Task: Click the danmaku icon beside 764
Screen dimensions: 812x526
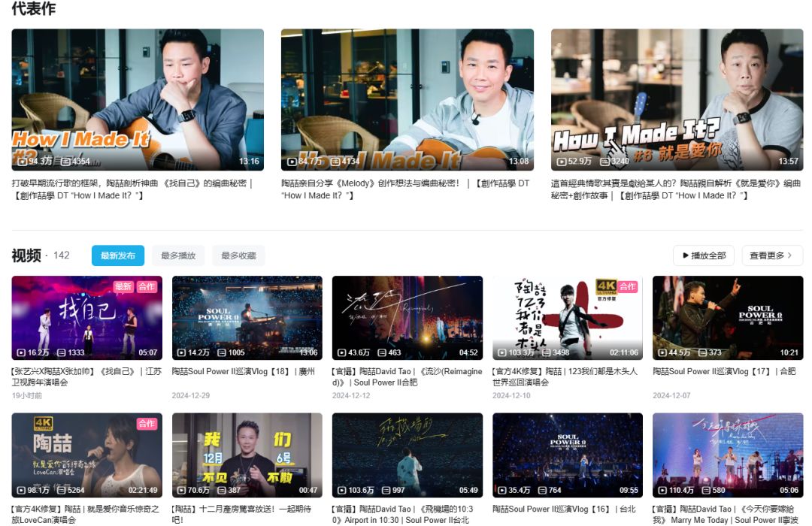Action: 542,490
